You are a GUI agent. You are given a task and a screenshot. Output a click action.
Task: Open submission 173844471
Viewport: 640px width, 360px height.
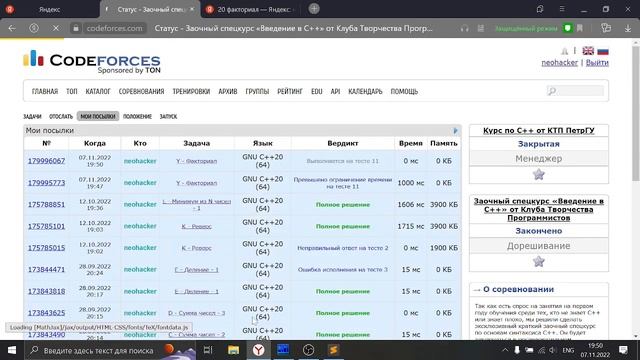click(46, 269)
